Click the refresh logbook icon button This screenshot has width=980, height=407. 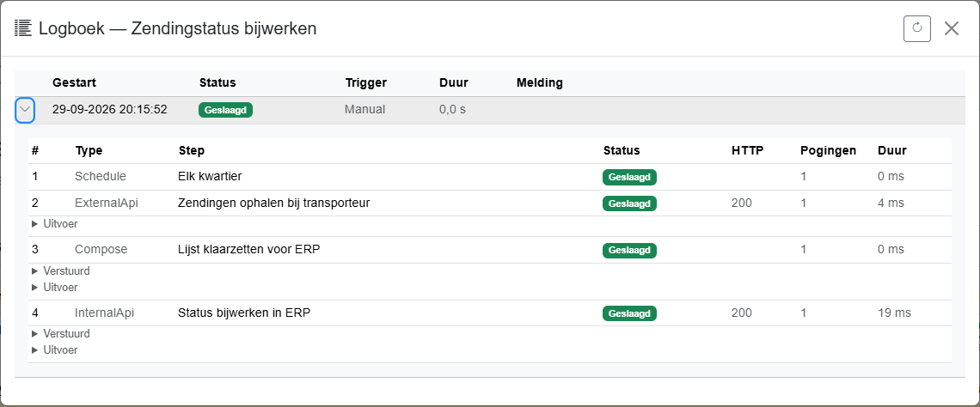(917, 28)
